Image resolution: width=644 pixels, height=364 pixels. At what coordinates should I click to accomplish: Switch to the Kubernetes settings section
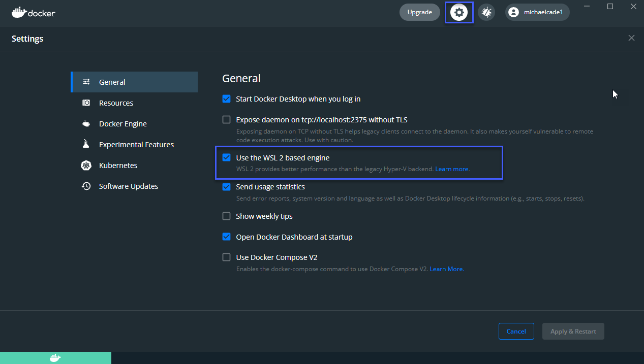(x=118, y=165)
